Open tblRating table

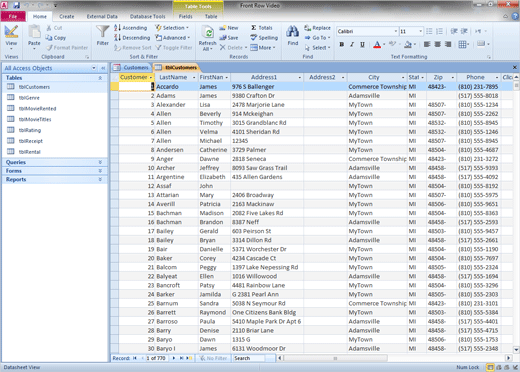[x=30, y=130]
